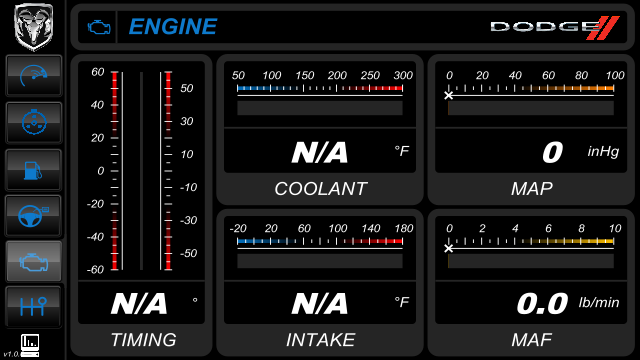Select the MAF gauge label
640x360 pixels.
(x=531, y=340)
